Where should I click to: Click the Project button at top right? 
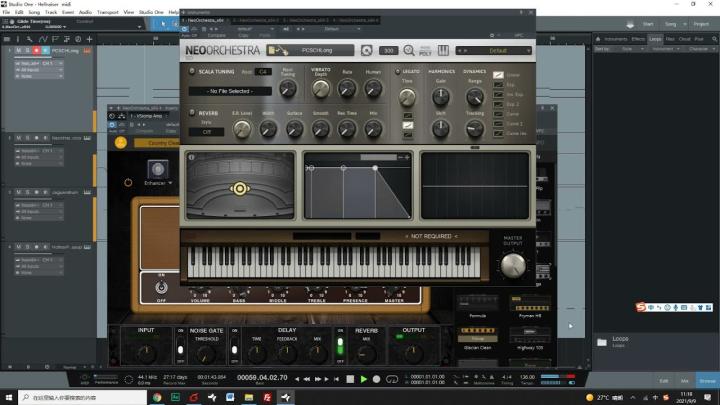[701, 24]
